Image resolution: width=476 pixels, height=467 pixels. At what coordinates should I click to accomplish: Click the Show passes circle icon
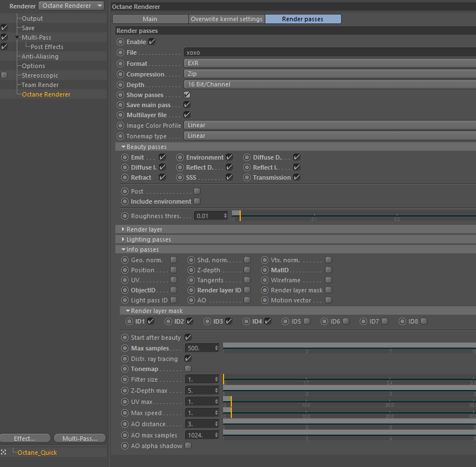pyautogui.click(x=120, y=95)
